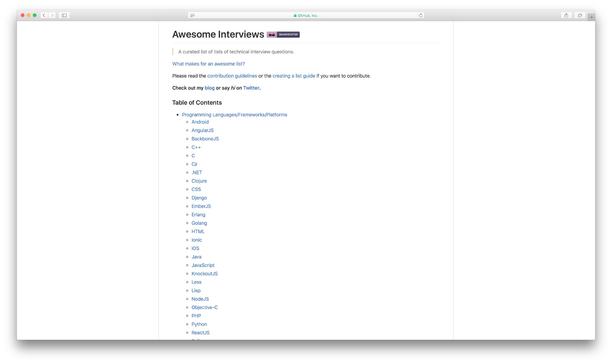Open the Java link
This screenshot has width=612, height=364.
click(x=196, y=256)
